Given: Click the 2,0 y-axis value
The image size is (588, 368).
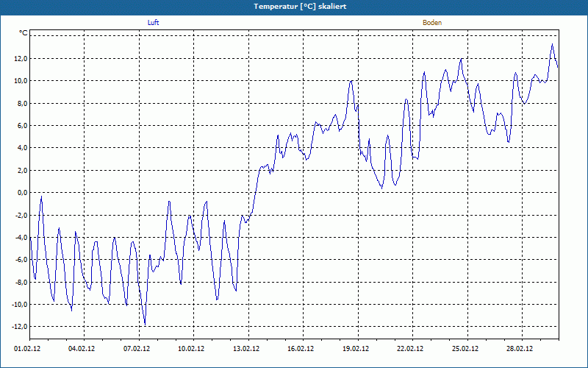Looking at the screenshot, I should click(22, 171).
